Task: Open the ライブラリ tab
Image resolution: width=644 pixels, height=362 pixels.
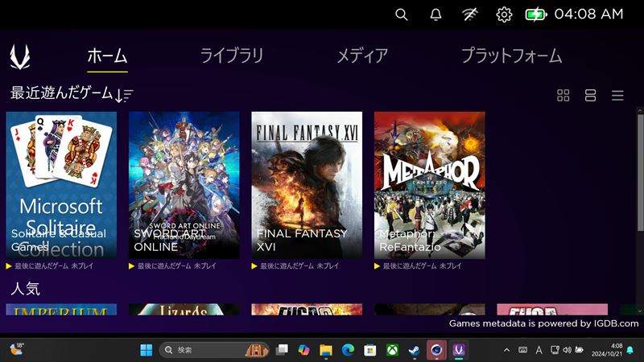Action: pos(232,56)
